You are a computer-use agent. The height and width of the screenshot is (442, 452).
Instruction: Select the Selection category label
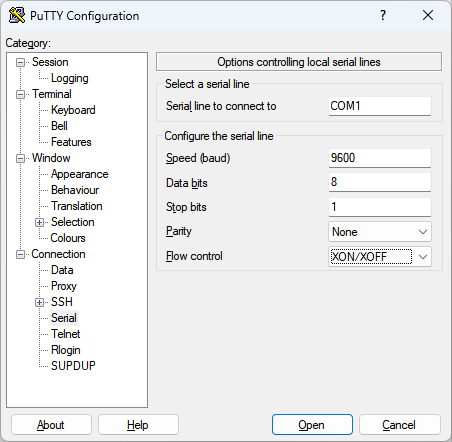(x=73, y=222)
